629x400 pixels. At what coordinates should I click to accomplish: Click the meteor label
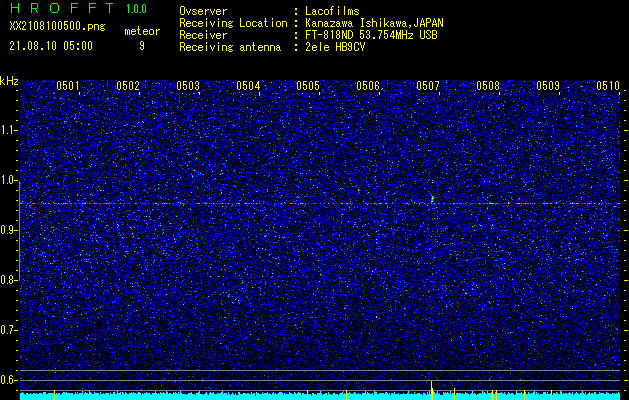click(142, 31)
